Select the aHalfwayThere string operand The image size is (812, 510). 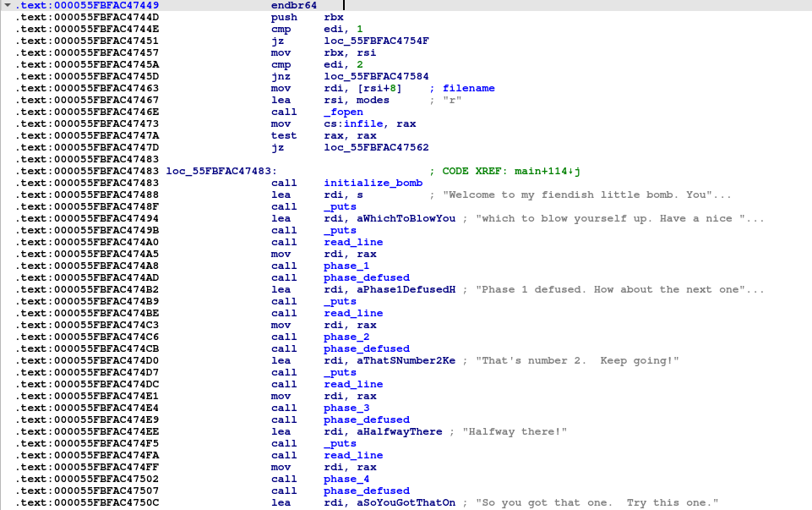400,431
